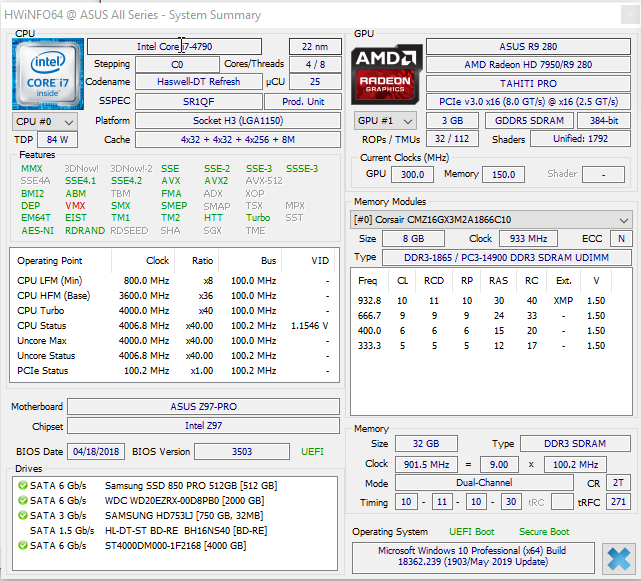This screenshot has width=641, height=581.
Task: Click the AES-NI feature flag
Action: point(37,231)
